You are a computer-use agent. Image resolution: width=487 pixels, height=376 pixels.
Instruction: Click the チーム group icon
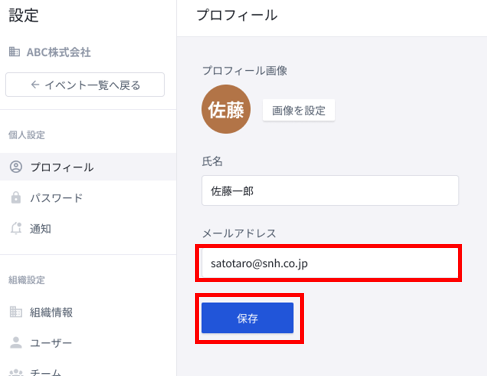pos(16,372)
